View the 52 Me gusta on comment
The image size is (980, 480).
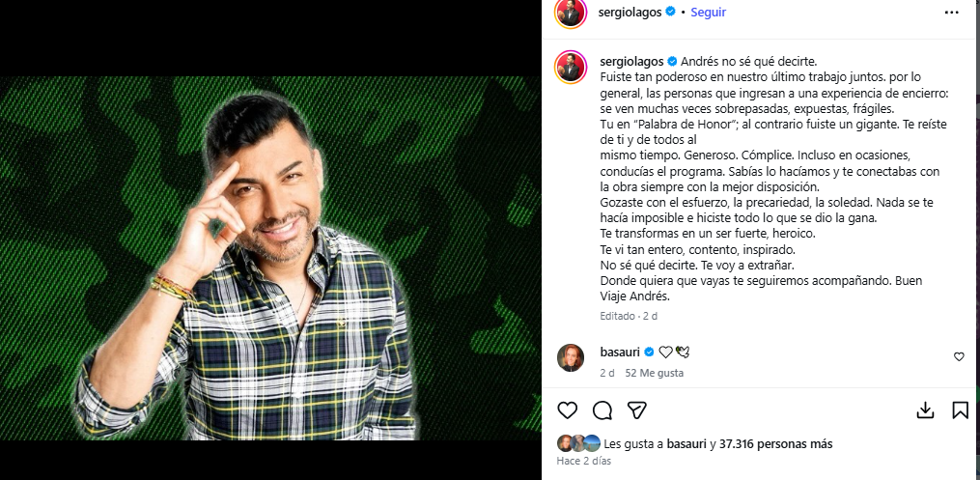(x=655, y=373)
